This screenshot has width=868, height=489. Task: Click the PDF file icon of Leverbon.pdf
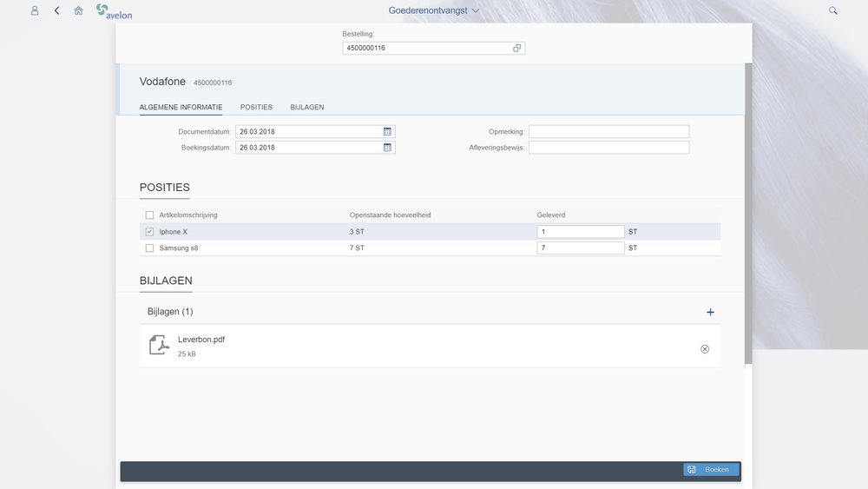point(159,345)
